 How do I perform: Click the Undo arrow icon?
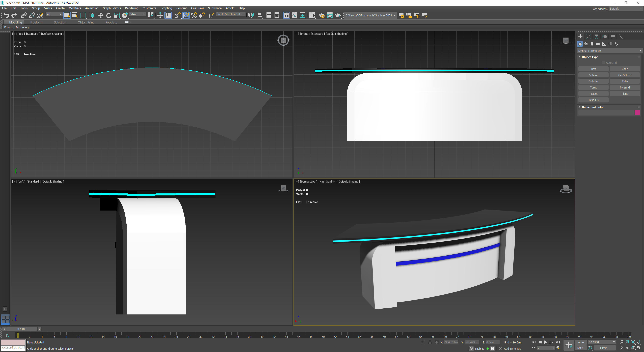(x=6, y=15)
